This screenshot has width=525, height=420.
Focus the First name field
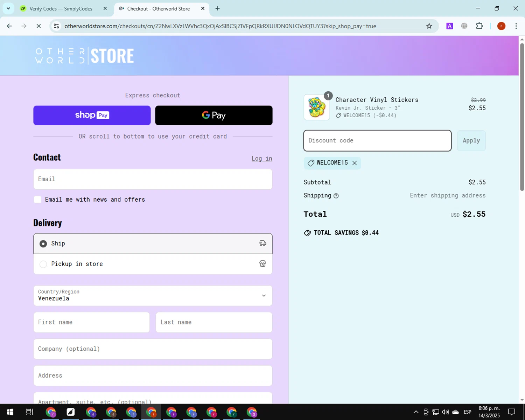click(x=92, y=322)
